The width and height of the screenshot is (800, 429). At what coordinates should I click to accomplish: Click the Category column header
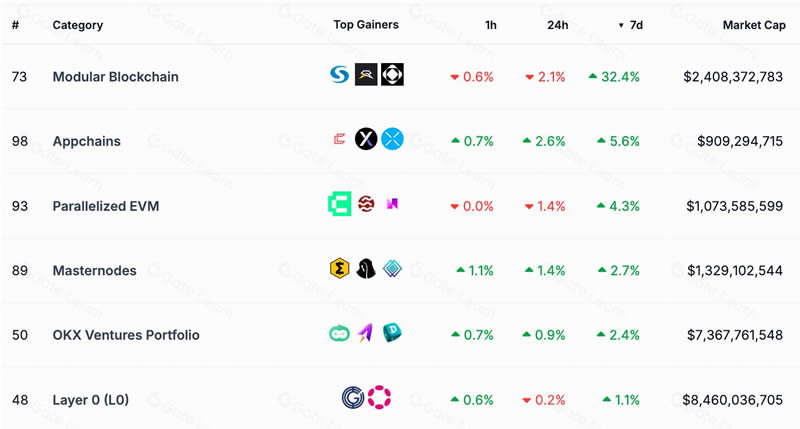(x=78, y=25)
